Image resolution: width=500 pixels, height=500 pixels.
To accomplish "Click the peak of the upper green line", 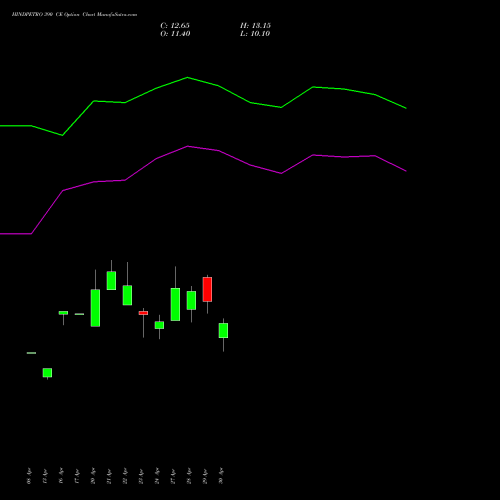I will click(x=187, y=77).
